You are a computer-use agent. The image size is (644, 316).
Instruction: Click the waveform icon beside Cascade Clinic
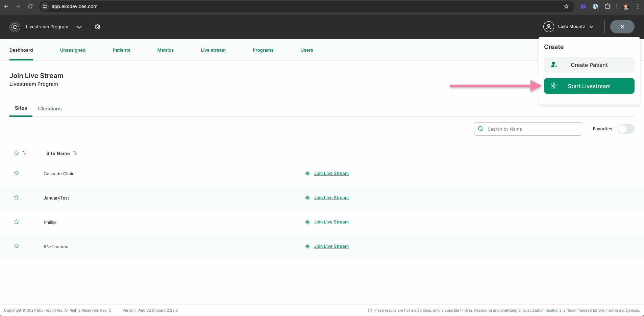307,174
